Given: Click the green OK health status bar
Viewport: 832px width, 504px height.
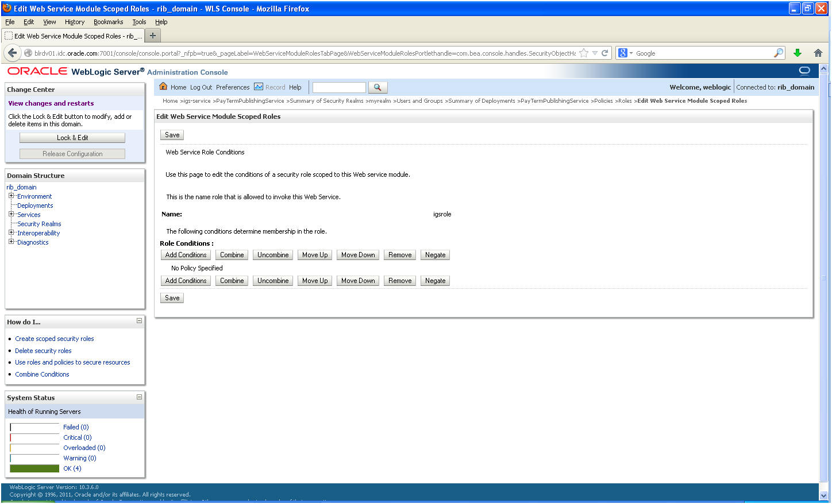Looking at the screenshot, I should click(x=34, y=468).
